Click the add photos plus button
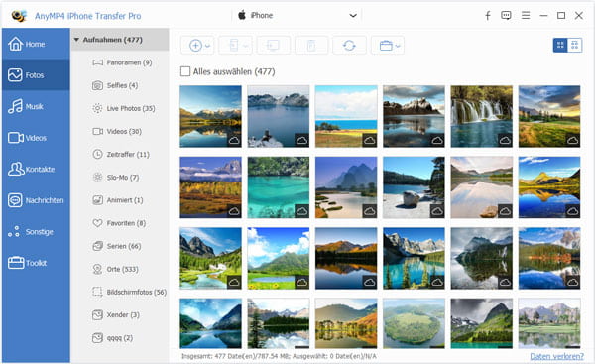 pyautogui.click(x=195, y=46)
